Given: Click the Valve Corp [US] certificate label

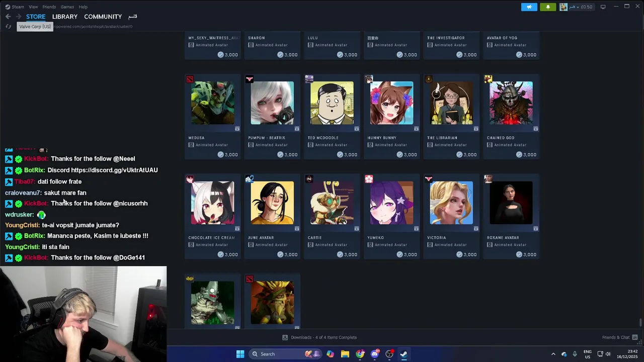Looking at the screenshot, I should click(x=35, y=27).
